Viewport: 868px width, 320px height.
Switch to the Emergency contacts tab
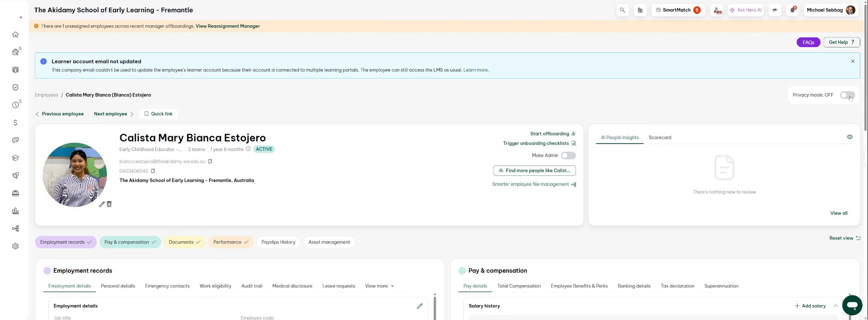coord(167,286)
